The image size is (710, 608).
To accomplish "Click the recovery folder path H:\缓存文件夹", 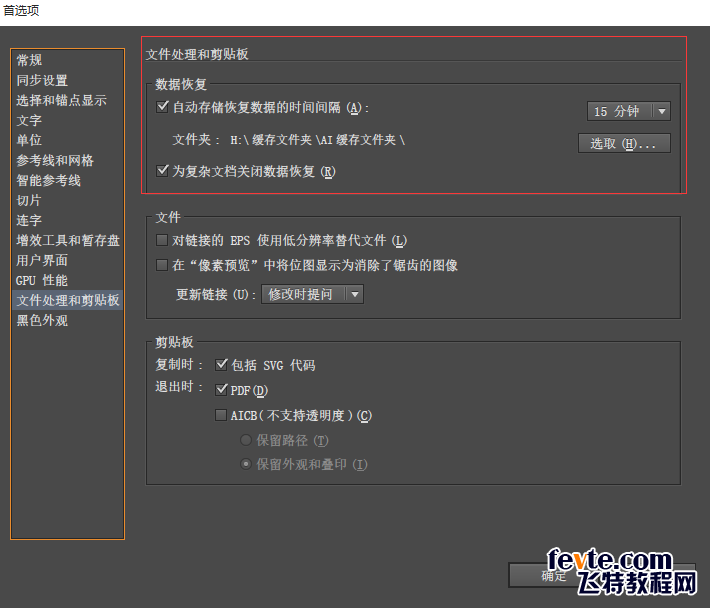I will click(x=317, y=140).
